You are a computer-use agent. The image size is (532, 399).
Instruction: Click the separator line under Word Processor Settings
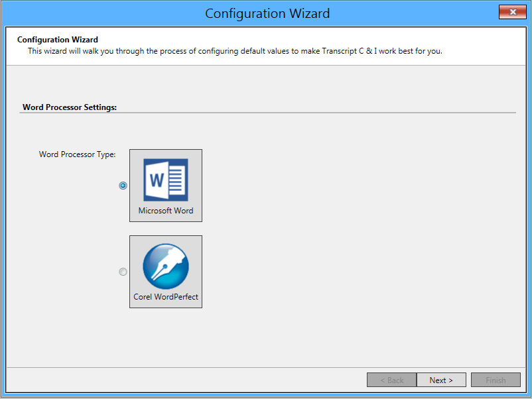point(265,113)
